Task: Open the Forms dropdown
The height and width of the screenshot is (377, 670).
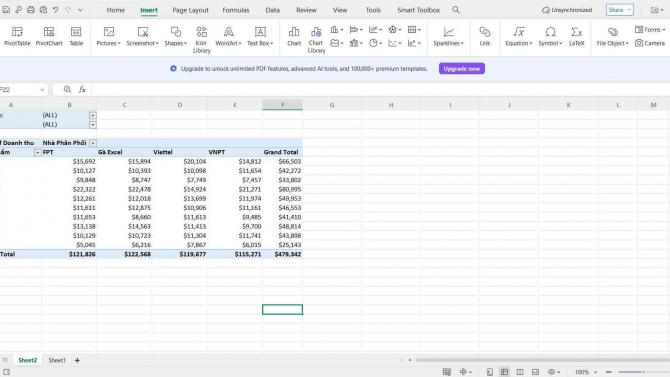Action: pyautogui.click(x=650, y=29)
